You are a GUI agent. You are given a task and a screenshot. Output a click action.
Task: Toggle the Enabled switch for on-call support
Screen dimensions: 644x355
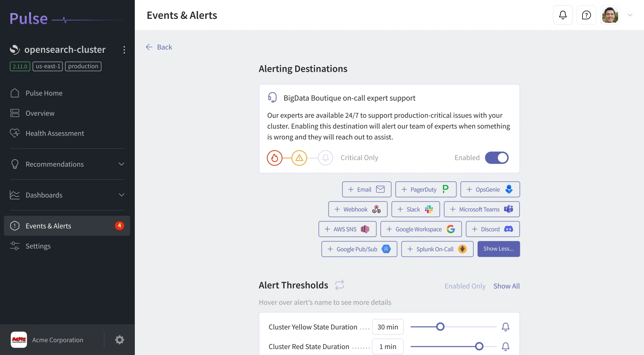(497, 158)
